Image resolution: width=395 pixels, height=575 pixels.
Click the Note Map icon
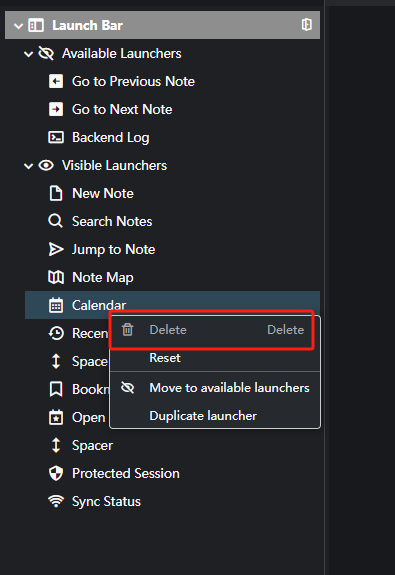pos(56,277)
